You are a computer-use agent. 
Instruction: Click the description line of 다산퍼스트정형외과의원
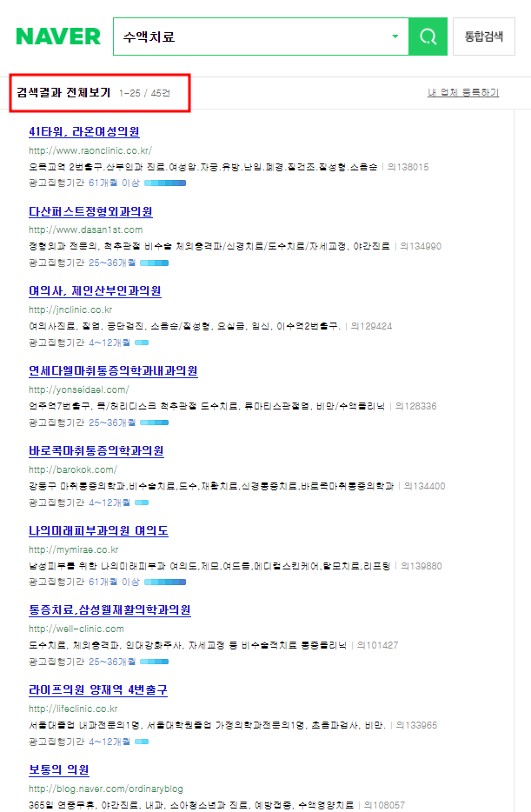[209, 247]
